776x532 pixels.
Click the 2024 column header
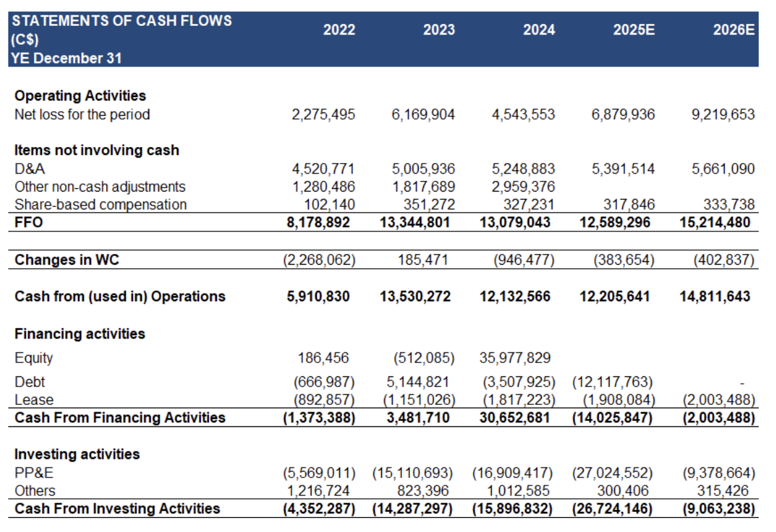click(x=538, y=30)
